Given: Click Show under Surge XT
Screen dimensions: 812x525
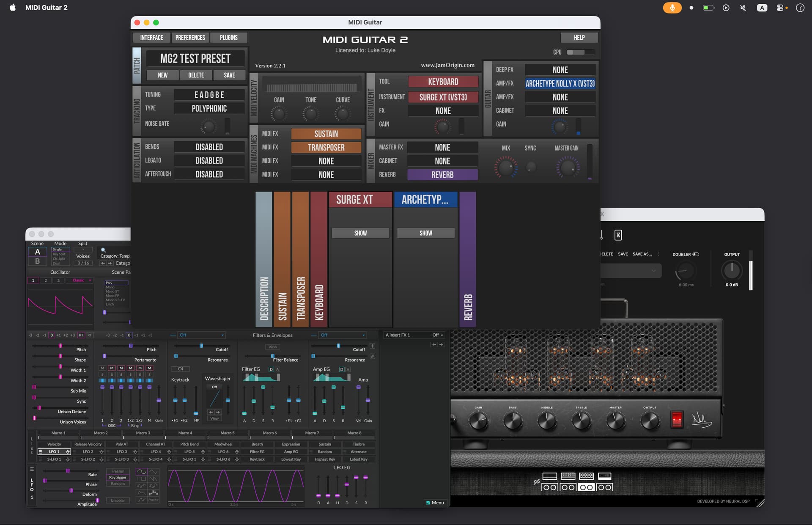Looking at the screenshot, I should click(360, 233).
